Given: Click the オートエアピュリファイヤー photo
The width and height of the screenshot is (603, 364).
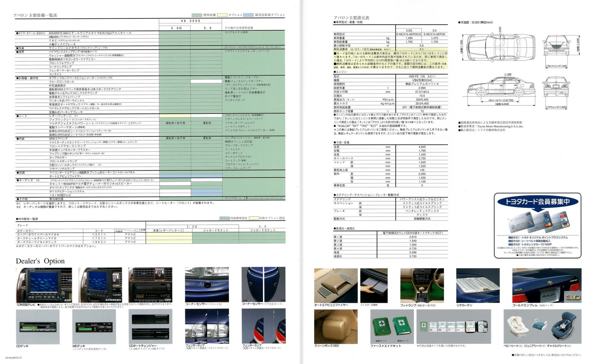Looking at the screenshot, I should click(335, 285).
